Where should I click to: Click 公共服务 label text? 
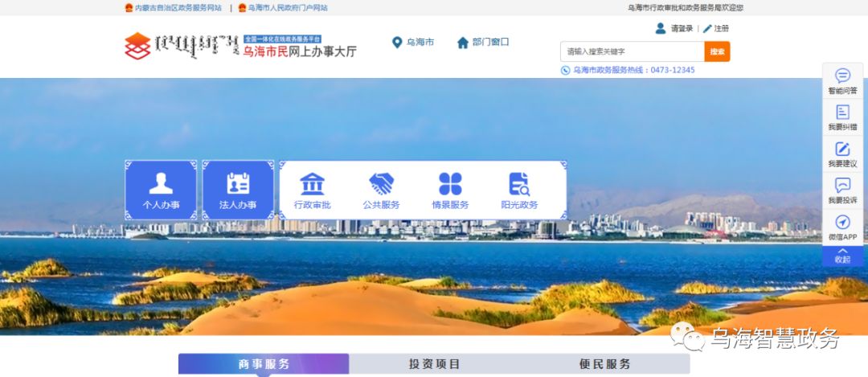tap(382, 205)
